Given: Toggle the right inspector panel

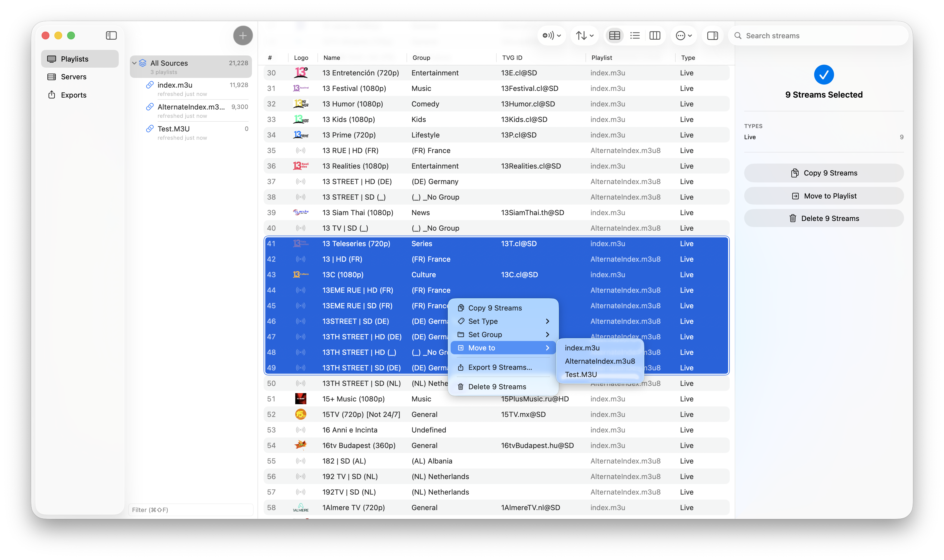Looking at the screenshot, I should click(x=713, y=35).
